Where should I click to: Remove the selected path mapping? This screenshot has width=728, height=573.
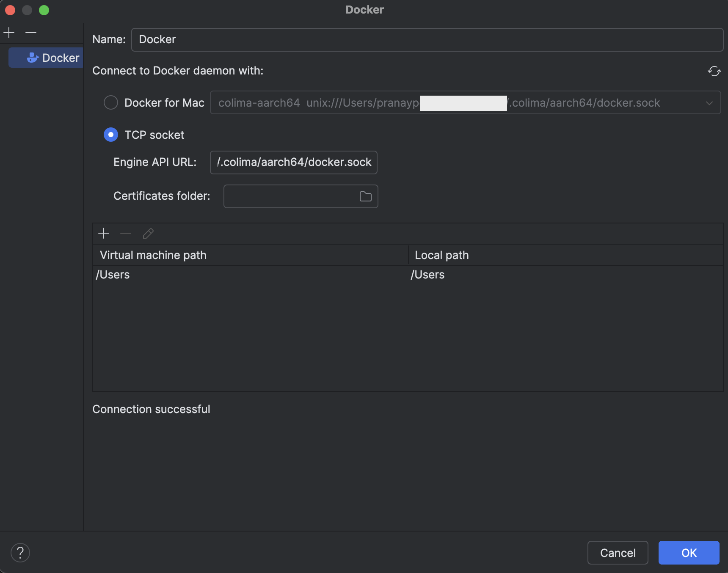(x=126, y=233)
